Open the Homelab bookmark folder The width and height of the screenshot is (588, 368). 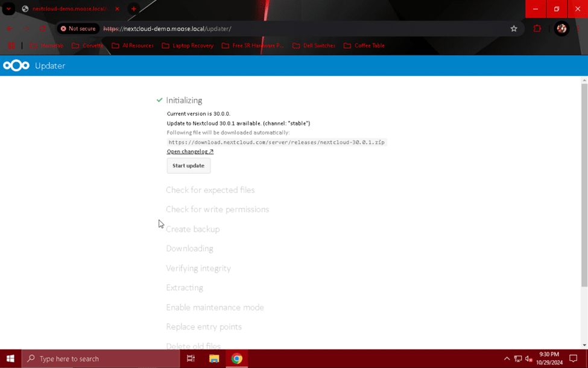click(47, 45)
